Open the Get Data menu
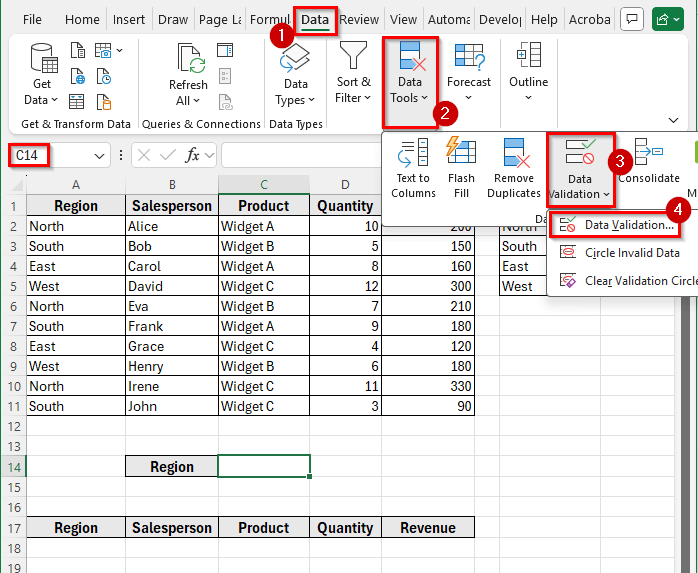This screenshot has width=698, height=573. pos(41,75)
